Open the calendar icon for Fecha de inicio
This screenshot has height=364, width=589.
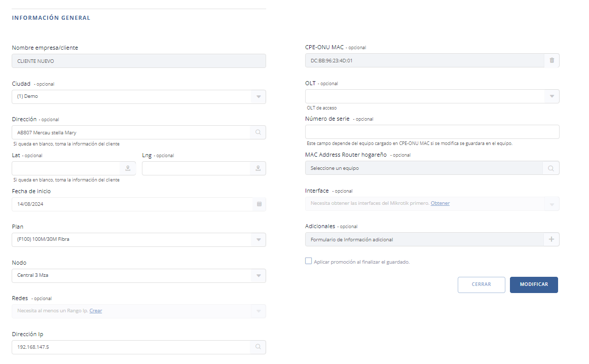(x=259, y=204)
